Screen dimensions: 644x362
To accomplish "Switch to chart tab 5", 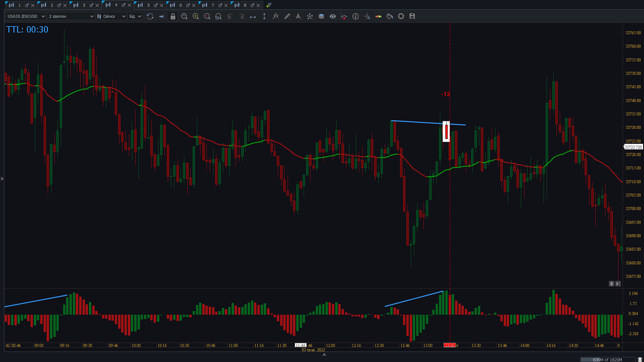I will click(x=148, y=5).
